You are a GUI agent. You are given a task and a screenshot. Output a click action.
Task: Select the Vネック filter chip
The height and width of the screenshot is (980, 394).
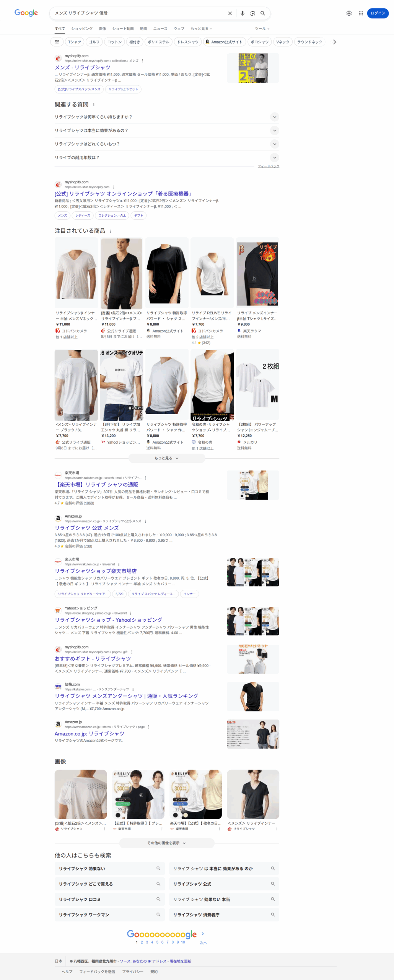283,42
